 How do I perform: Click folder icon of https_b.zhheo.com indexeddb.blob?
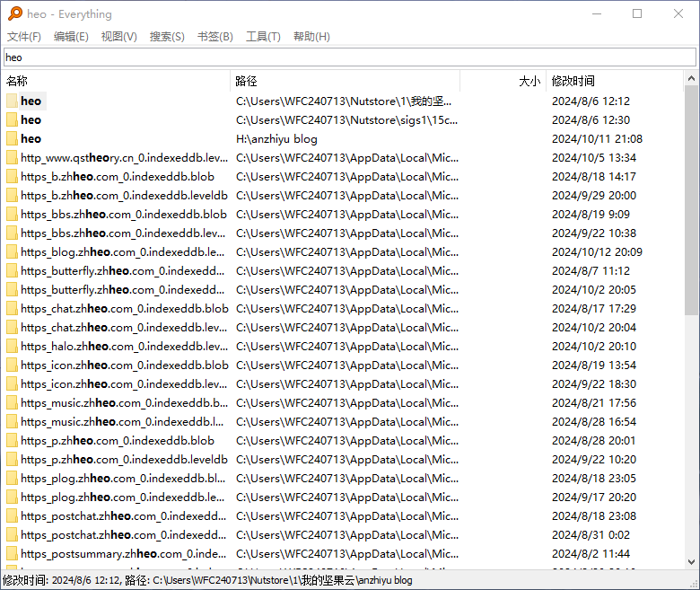click(x=13, y=177)
